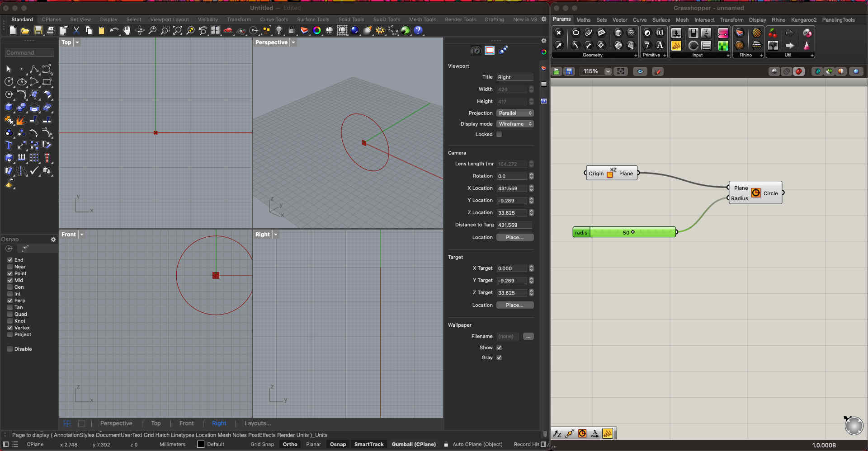Screen dimensions: 868x451
Task: Open the Rhino Help icon
Action: [418, 30]
